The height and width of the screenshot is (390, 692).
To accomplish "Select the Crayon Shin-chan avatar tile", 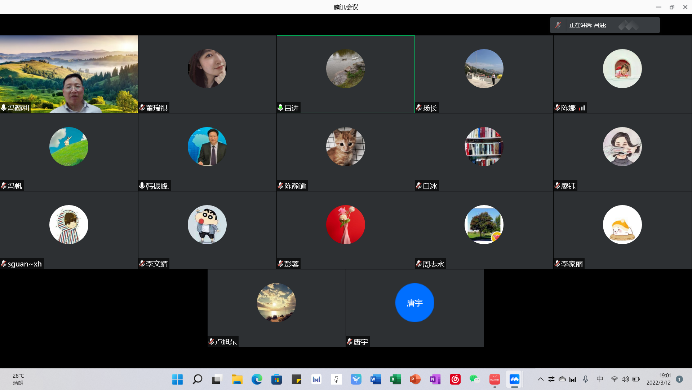I will coord(207,230).
